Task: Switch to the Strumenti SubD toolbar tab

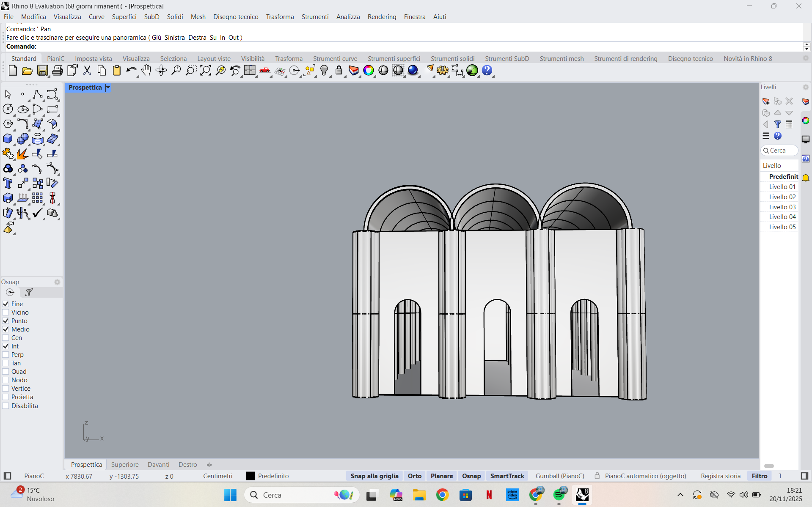Action: 506,58
